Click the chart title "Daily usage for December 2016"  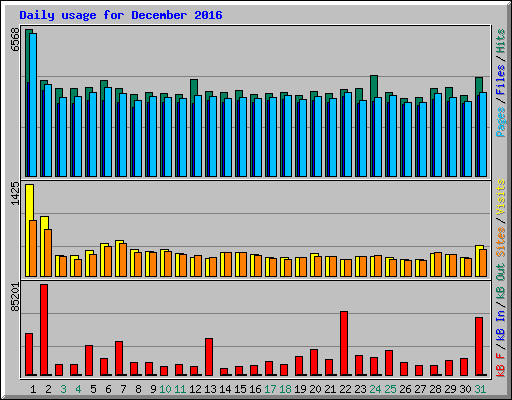(121, 15)
